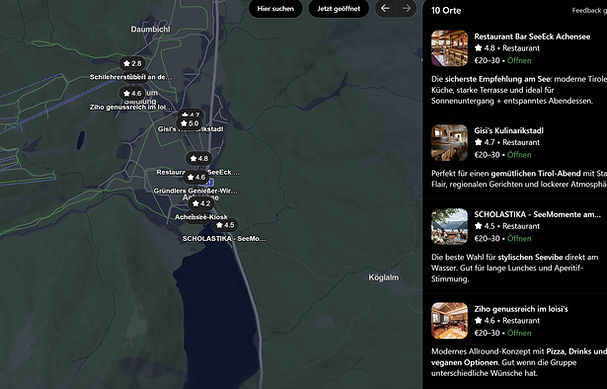Click the SCHOLASTIKA - SeeMo... map label
The image size is (607, 389).
click(x=224, y=238)
